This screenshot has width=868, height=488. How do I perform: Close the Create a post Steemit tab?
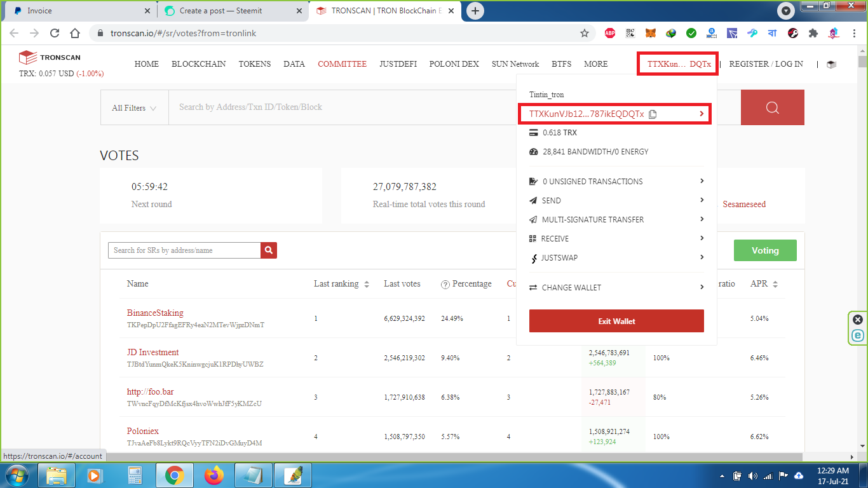click(x=299, y=11)
